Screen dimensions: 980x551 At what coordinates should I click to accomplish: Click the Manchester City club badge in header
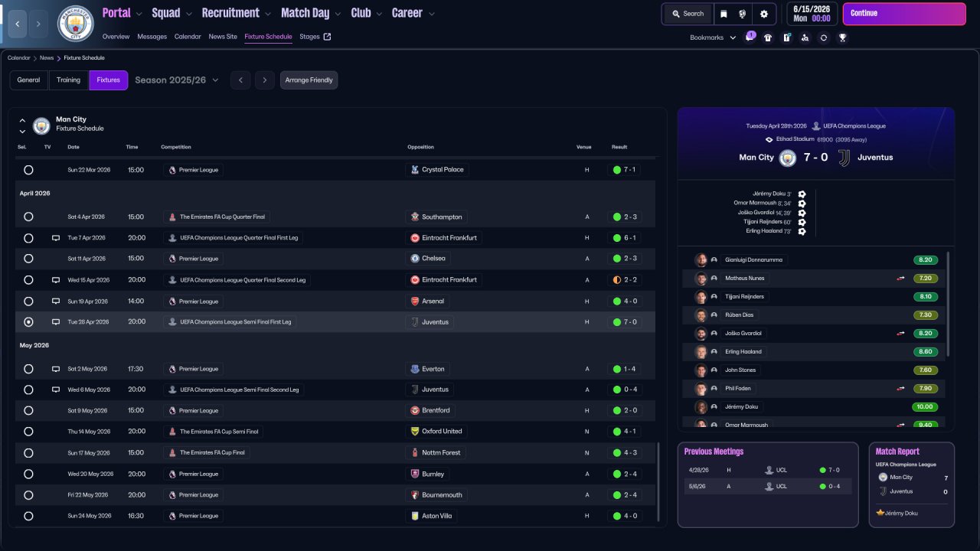pyautogui.click(x=76, y=24)
